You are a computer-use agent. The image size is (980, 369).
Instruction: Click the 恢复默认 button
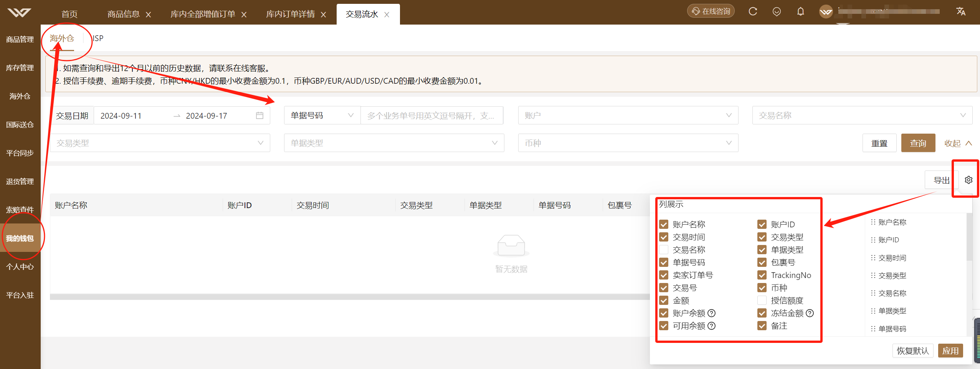point(913,351)
